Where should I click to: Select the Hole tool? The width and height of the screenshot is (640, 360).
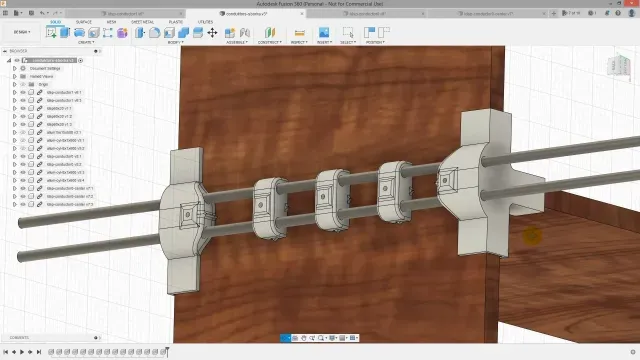(94, 33)
